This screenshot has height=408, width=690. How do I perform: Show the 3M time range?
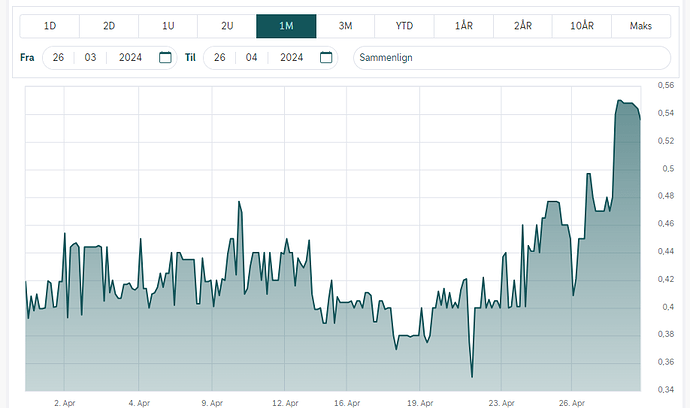click(345, 26)
